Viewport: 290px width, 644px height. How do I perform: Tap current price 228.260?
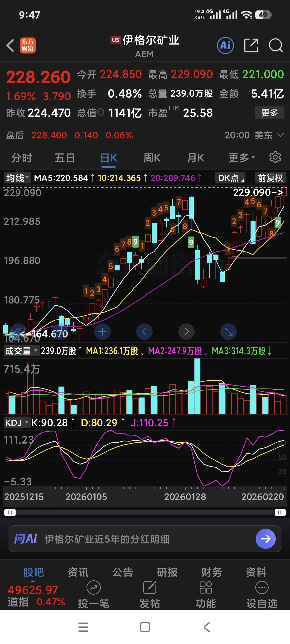pos(38,77)
